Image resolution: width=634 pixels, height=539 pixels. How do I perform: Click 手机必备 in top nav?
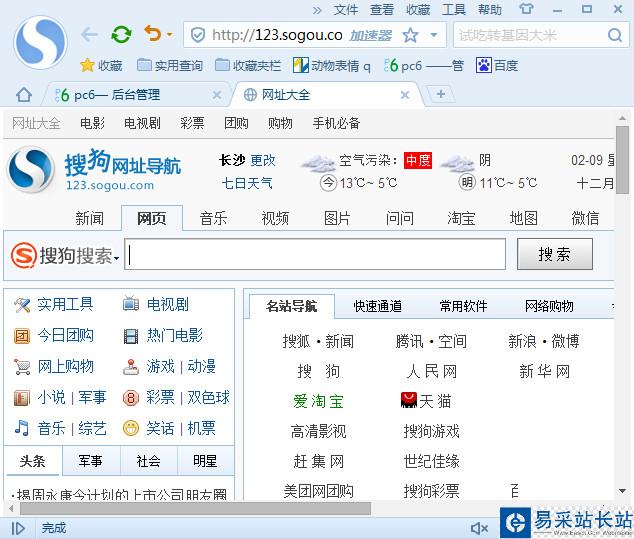point(336,123)
